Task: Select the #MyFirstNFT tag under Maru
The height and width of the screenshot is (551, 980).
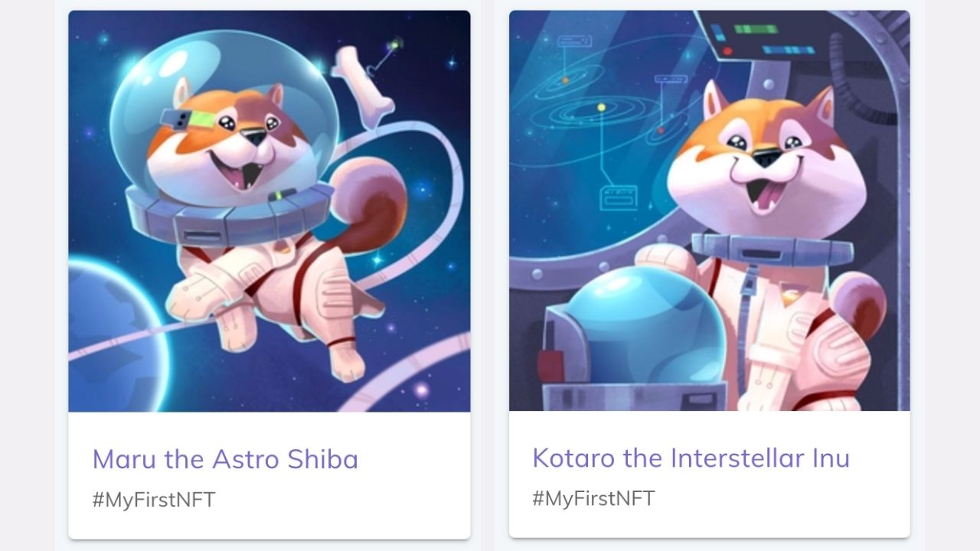Action: (x=154, y=500)
